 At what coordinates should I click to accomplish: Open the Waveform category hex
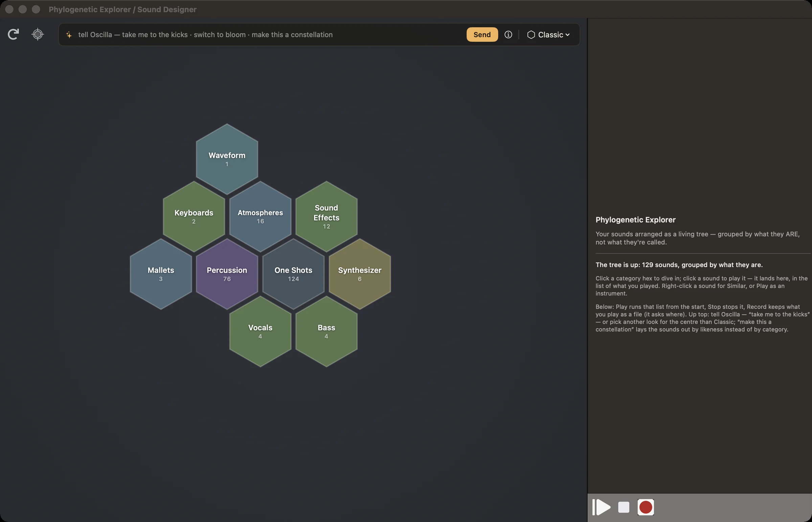pyautogui.click(x=227, y=159)
